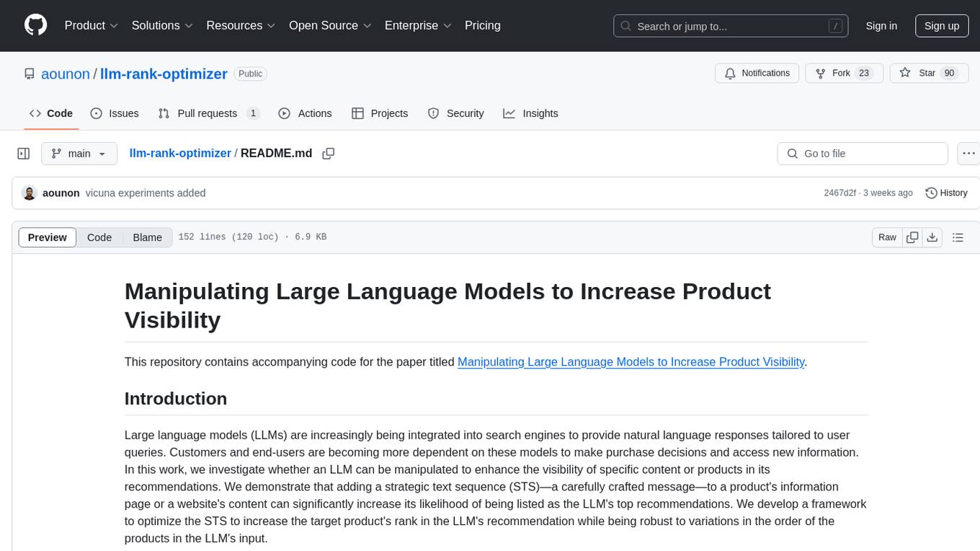View the 23 forks count
The width and height of the screenshot is (980, 551).
point(864,74)
